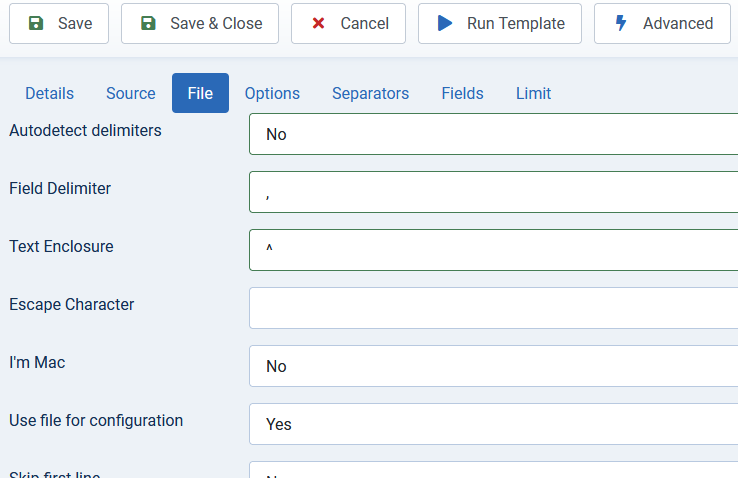Select the File tab
Image resolution: width=738 pixels, height=478 pixels.
point(200,93)
